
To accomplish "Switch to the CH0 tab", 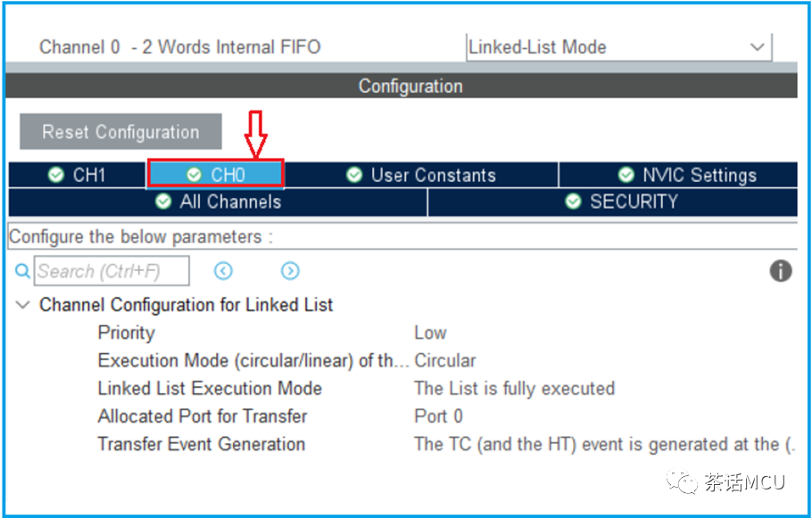I will coord(215,175).
